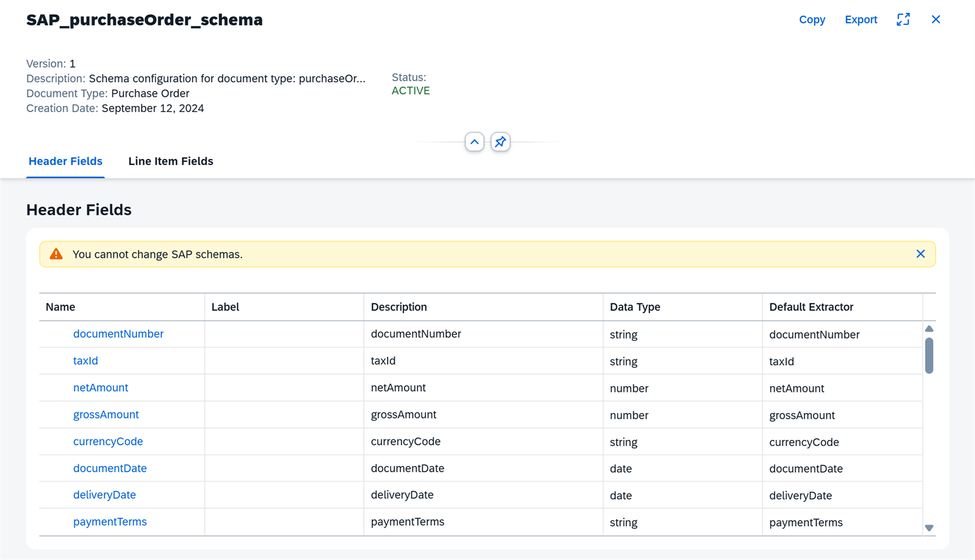Open the Line Item Fields tab

[171, 161]
